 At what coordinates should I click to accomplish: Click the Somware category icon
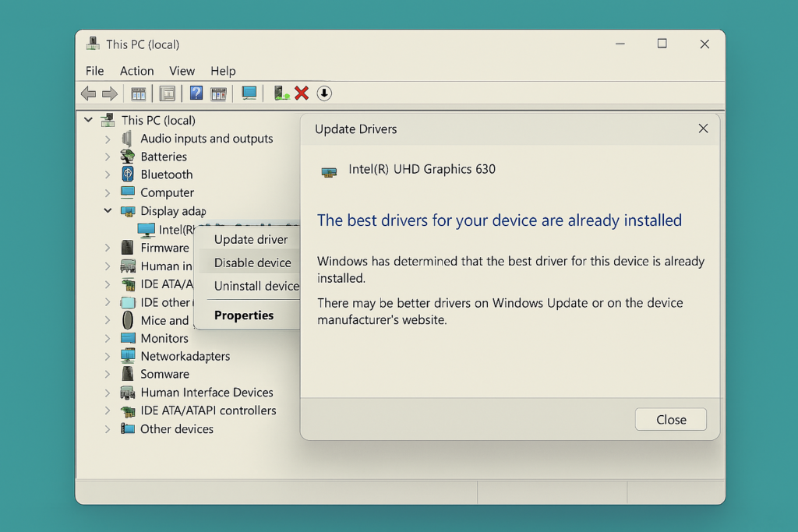coord(127,374)
